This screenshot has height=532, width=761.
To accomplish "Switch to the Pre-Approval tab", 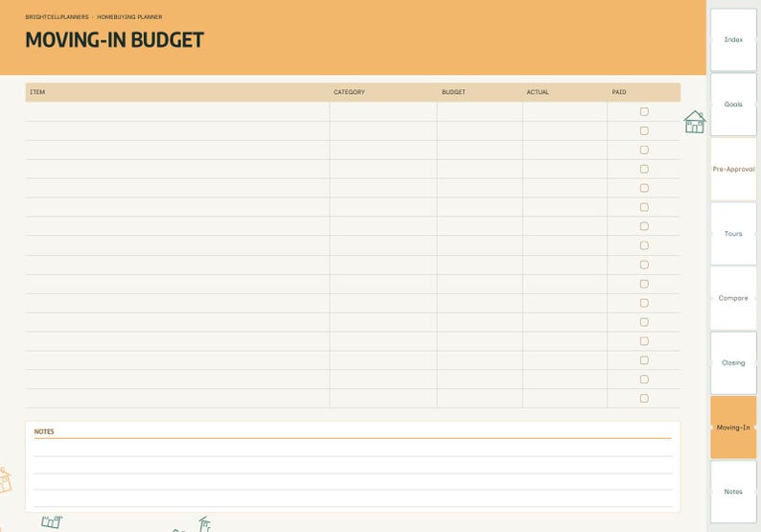I will 733,169.
